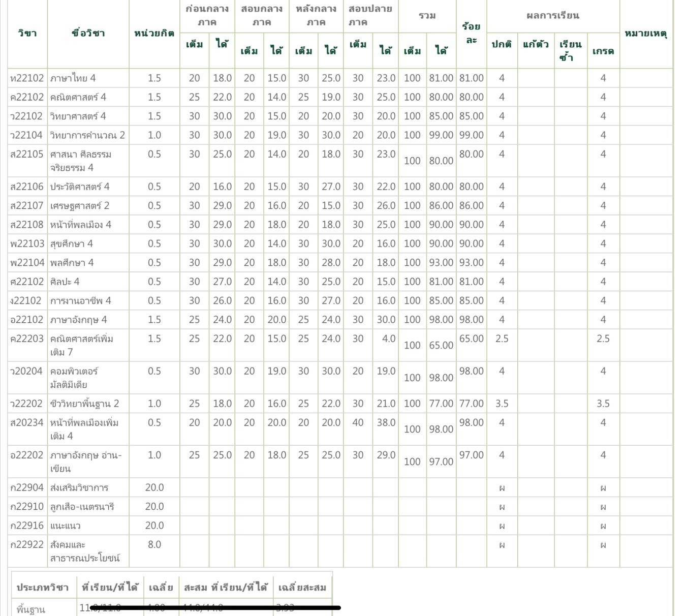Image resolution: width=686 pixels, height=616 pixels.
Task: Select the 'ปกติ' sub-header
Action: [x=502, y=44]
